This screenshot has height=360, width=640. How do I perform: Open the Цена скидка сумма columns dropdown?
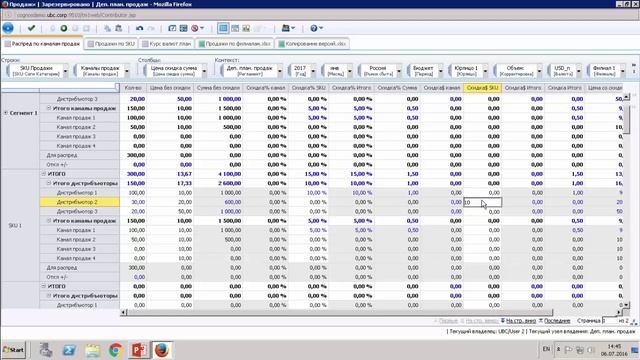[204, 71]
